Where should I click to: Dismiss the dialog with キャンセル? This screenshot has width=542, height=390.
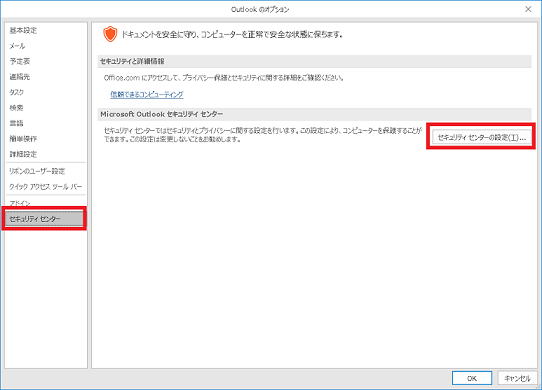[517, 378]
